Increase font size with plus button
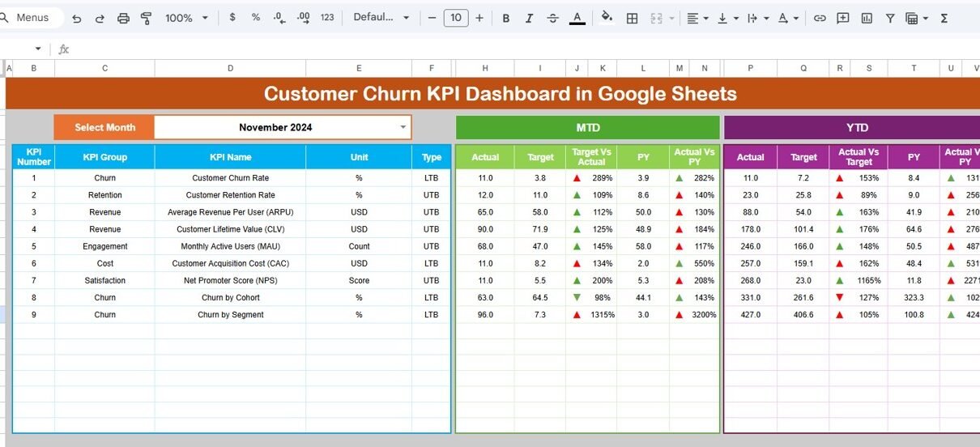This screenshot has width=980, height=447. point(479,18)
